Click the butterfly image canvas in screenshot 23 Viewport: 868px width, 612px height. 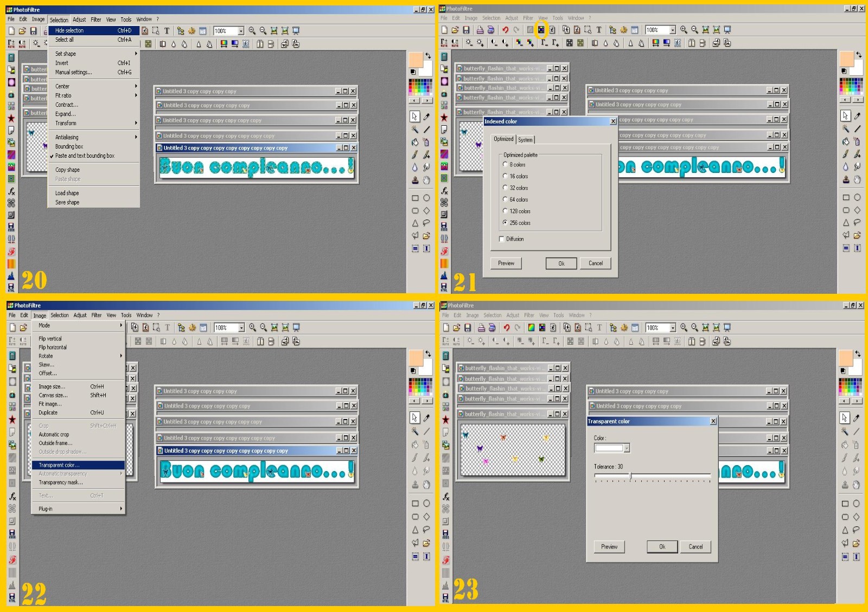coord(513,450)
